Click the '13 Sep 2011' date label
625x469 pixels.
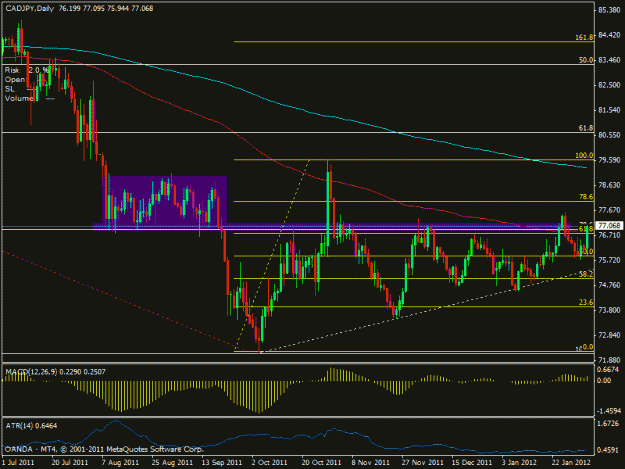[222, 463]
